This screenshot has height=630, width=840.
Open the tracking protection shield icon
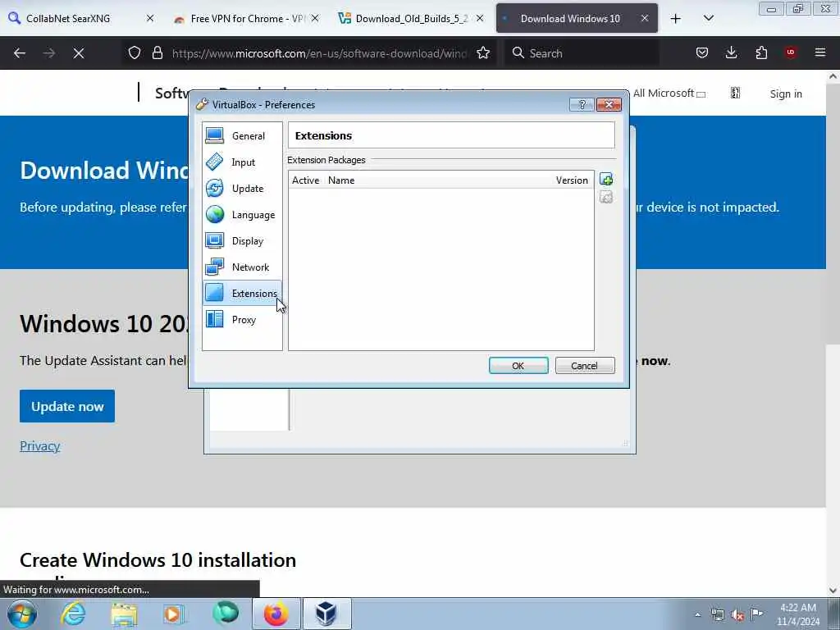pos(135,52)
